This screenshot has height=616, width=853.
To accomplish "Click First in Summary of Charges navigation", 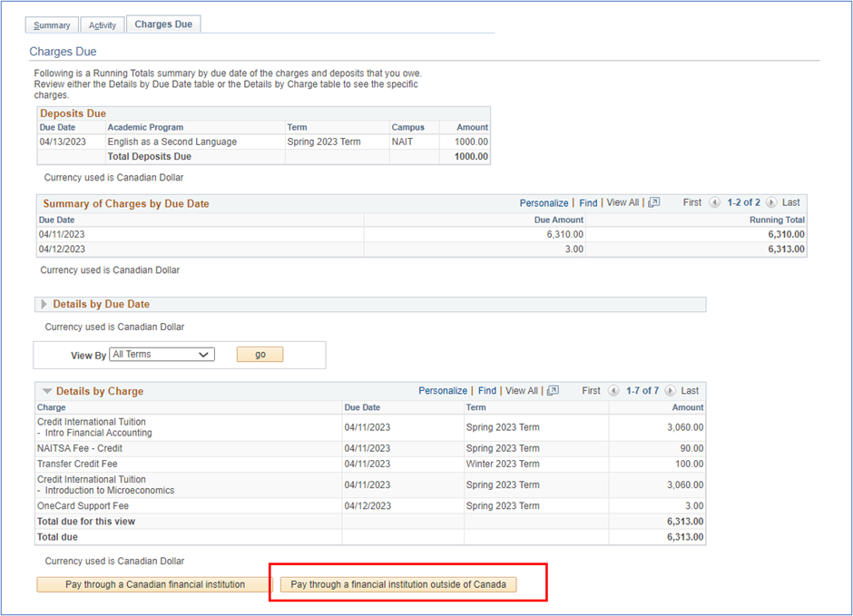I will 692,202.
